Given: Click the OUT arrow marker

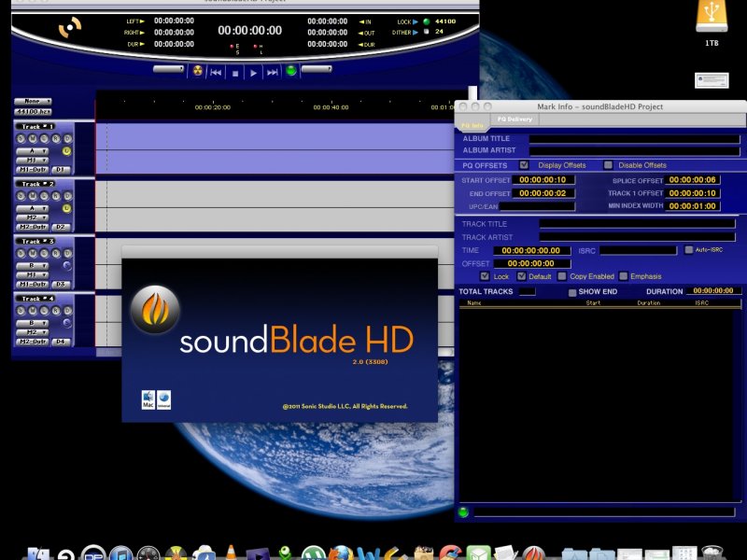Looking at the screenshot, I should 361,33.
